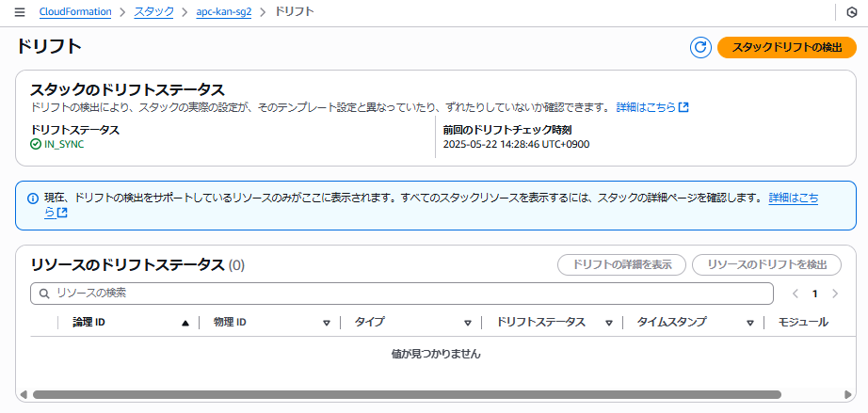Click the green IN_SYNC check icon
The height and width of the screenshot is (413, 868).
(x=36, y=144)
